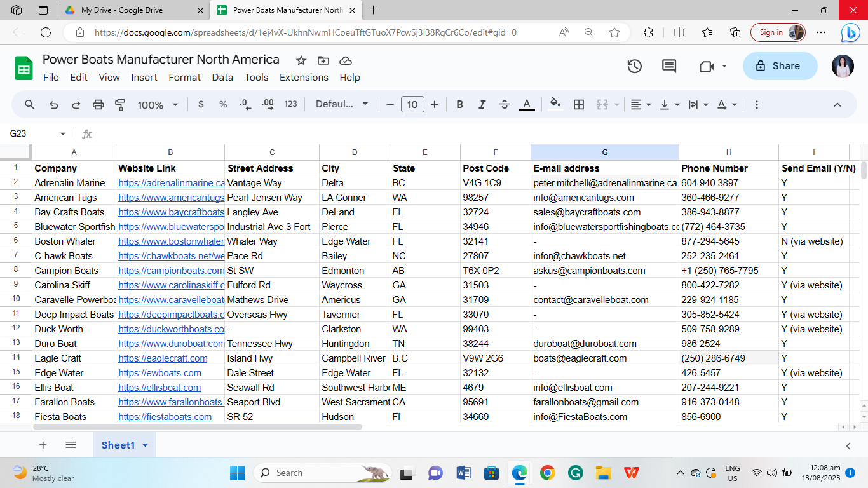Open the Extensions menu

pos(304,78)
